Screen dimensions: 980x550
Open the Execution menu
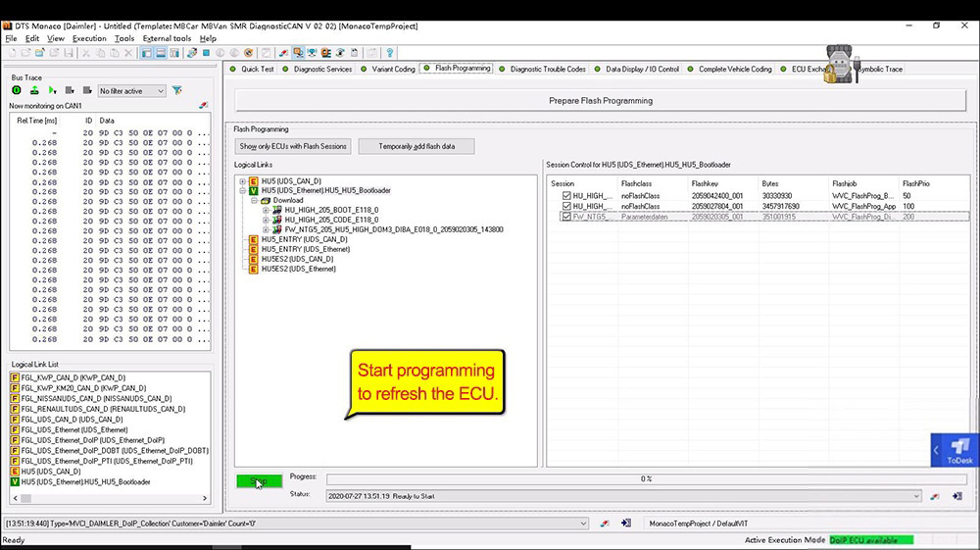click(89, 39)
